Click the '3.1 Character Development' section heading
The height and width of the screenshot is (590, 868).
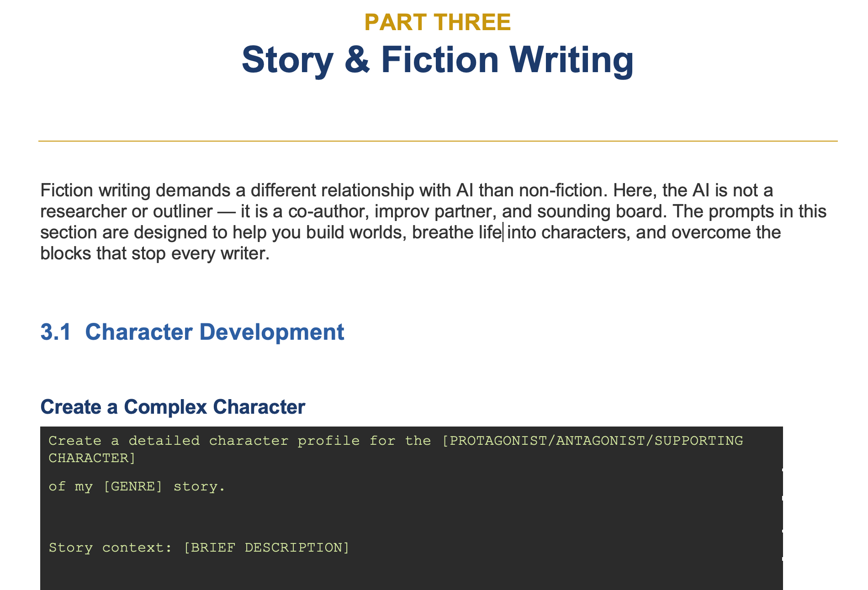pos(192,332)
